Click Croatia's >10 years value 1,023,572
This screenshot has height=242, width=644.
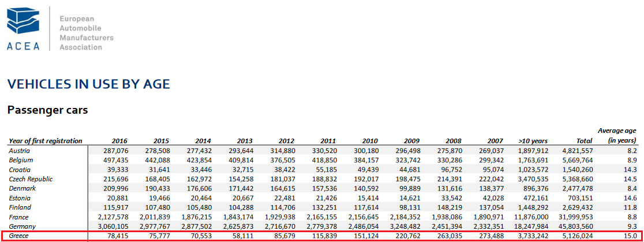tap(533, 170)
